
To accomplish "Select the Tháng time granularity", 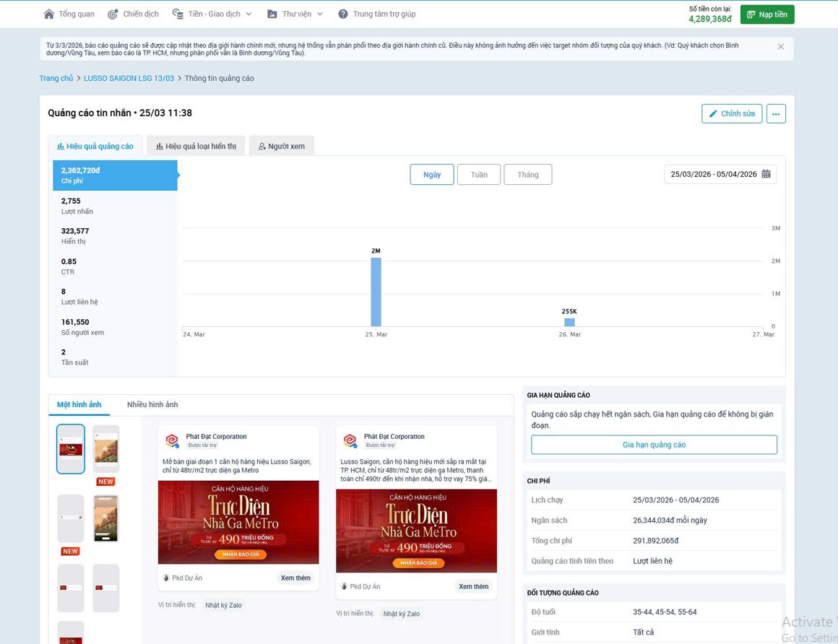I will (527, 175).
